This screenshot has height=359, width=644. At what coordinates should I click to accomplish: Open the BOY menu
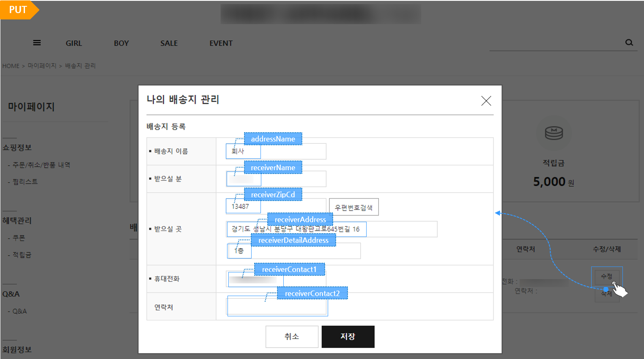pyautogui.click(x=121, y=43)
